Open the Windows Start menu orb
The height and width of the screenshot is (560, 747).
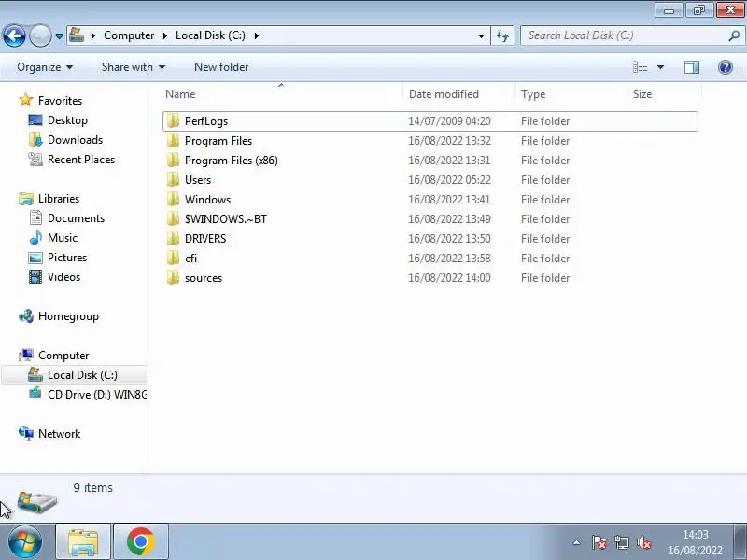(x=25, y=541)
